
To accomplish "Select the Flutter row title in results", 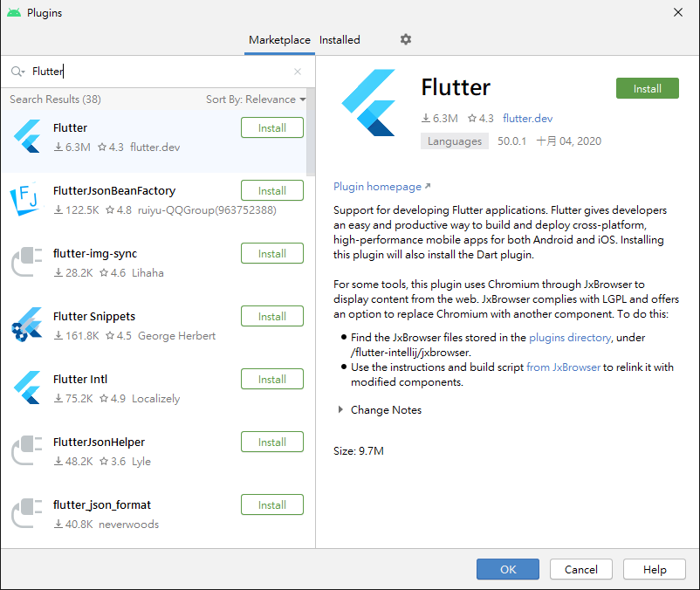I will tap(70, 128).
